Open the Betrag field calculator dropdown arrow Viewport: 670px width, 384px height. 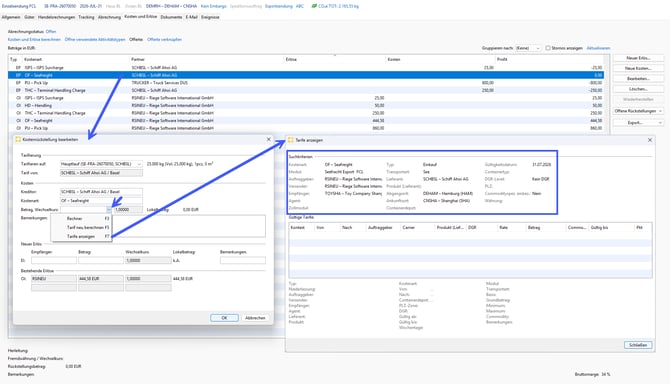pos(109,210)
